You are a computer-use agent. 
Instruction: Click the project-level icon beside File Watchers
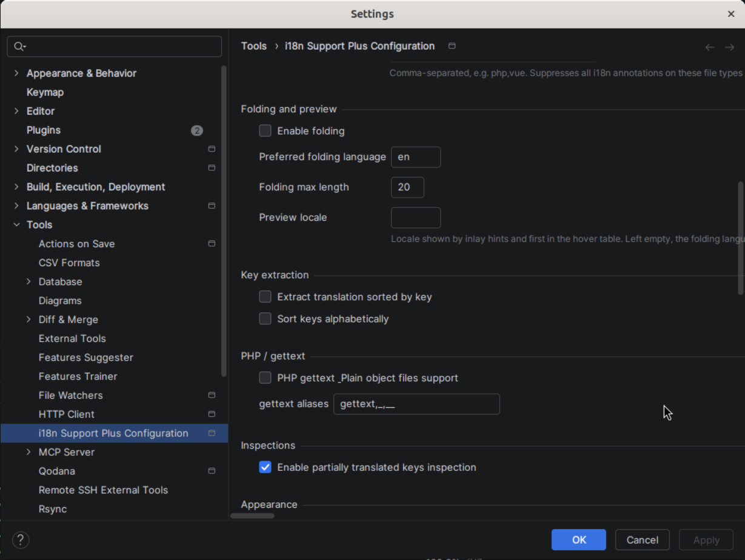point(212,395)
